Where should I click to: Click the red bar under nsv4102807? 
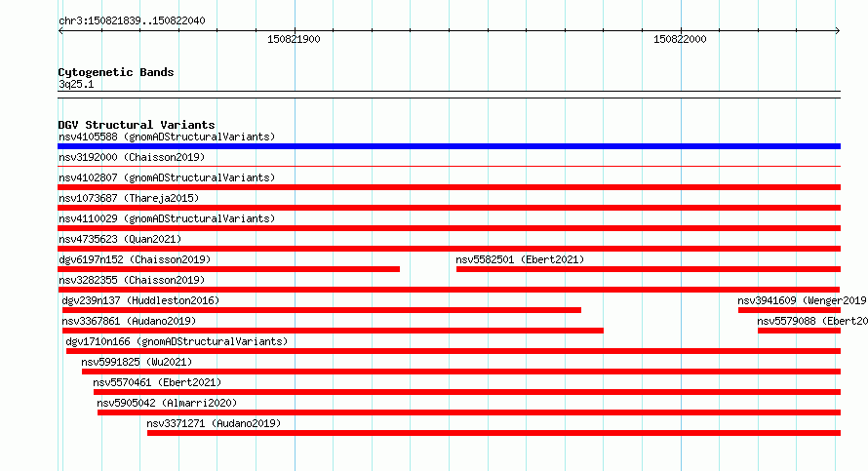pos(449,187)
